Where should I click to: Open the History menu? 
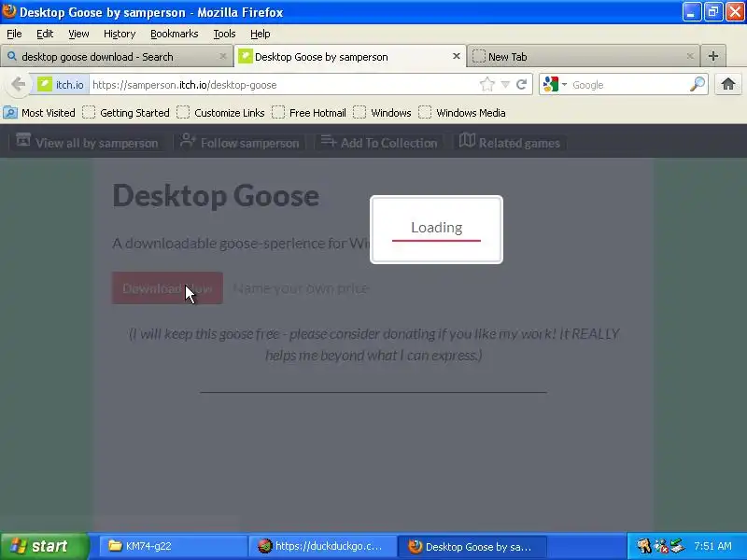(x=120, y=34)
